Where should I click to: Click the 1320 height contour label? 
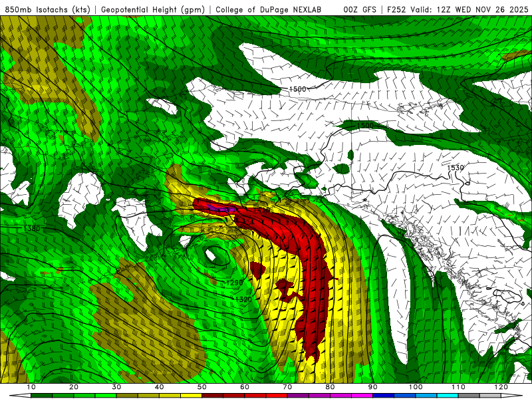[x=243, y=299]
